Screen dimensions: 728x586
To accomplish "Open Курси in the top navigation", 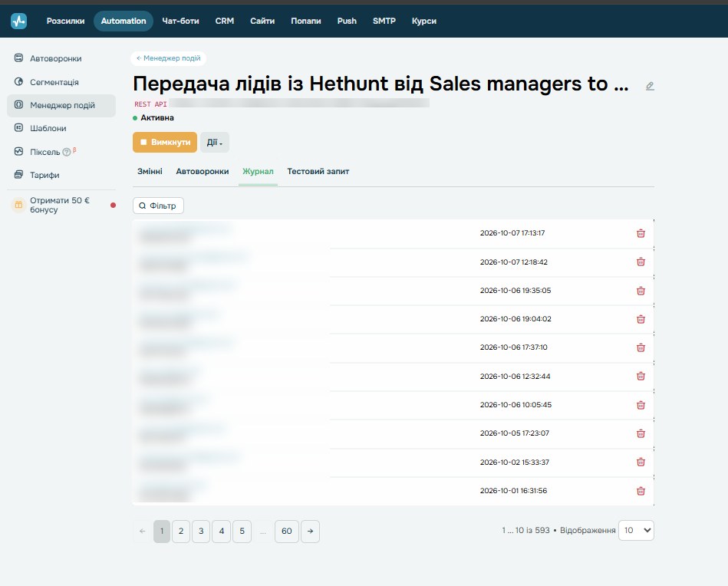I will point(424,21).
